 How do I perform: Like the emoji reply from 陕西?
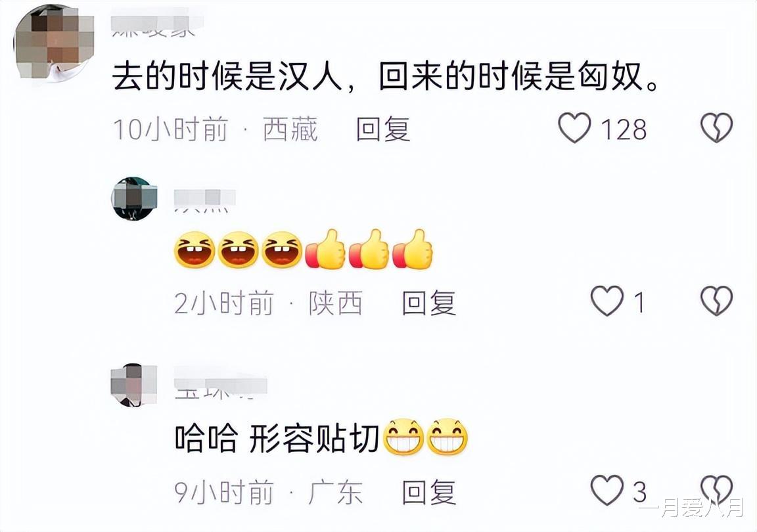pyautogui.click(x=607, y=301)
